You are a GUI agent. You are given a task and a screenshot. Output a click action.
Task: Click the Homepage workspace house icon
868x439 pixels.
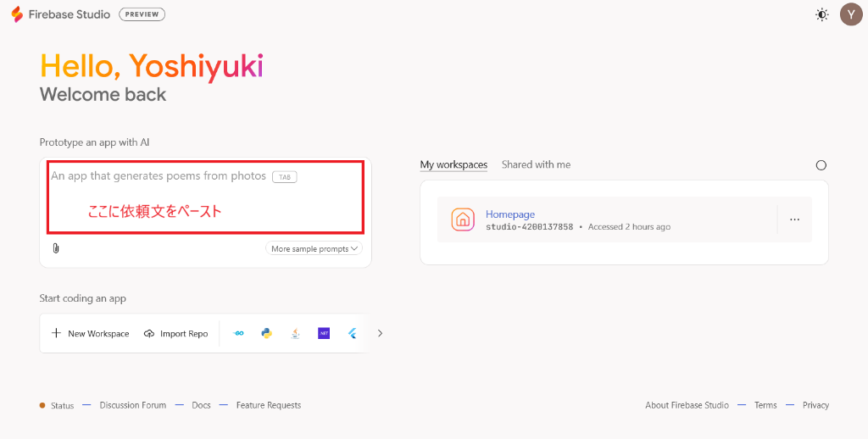462,219
